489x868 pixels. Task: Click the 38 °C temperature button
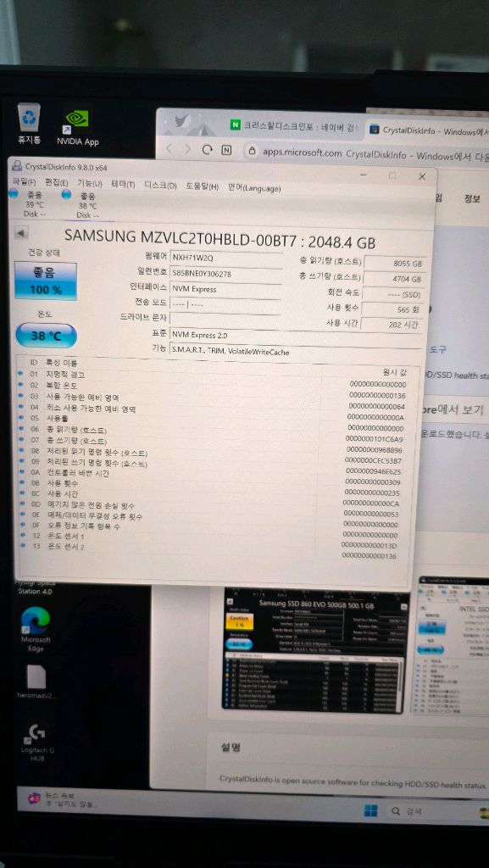pyautogui.click(x=47, y=336)
